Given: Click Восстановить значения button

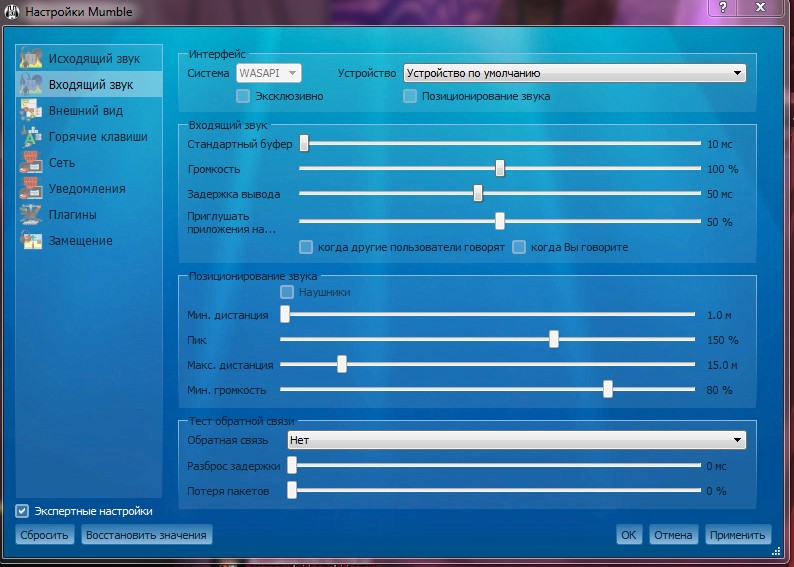Looking at the screenshot, I should [146, 535].
